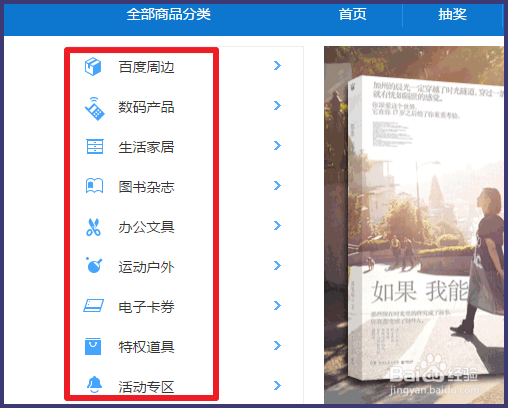
Task: Expand the 运动户外 category arrow
Action: point(277,266)
